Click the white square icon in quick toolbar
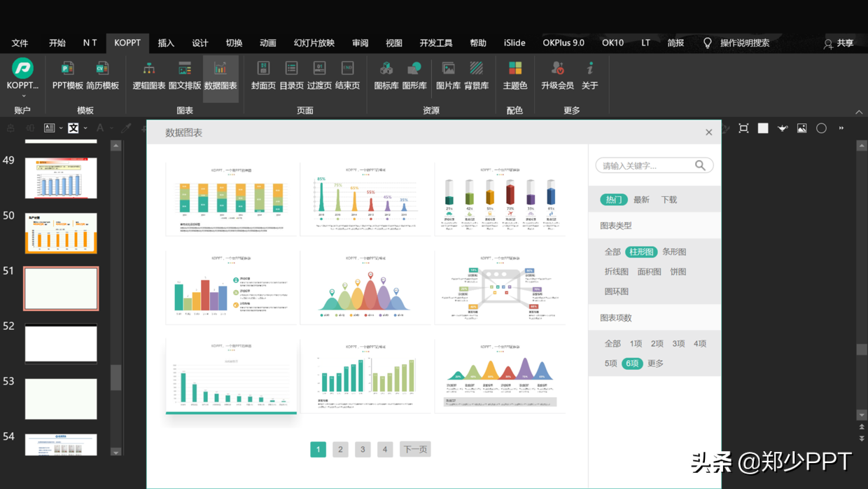The width and height of the screenshot is (868, 489). click(x=763, y=128)
